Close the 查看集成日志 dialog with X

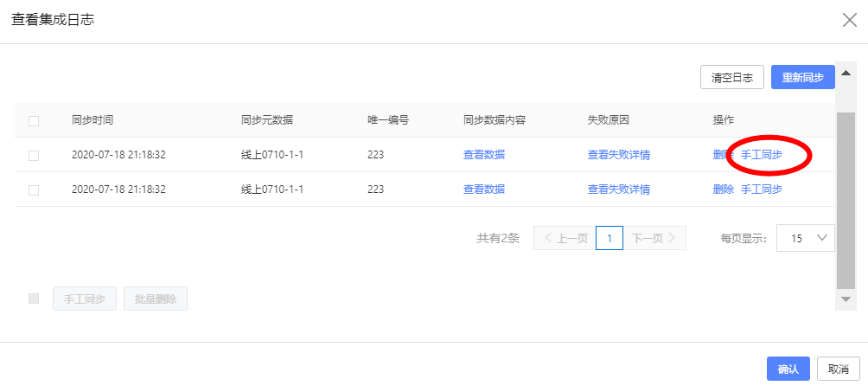(849, 21)
